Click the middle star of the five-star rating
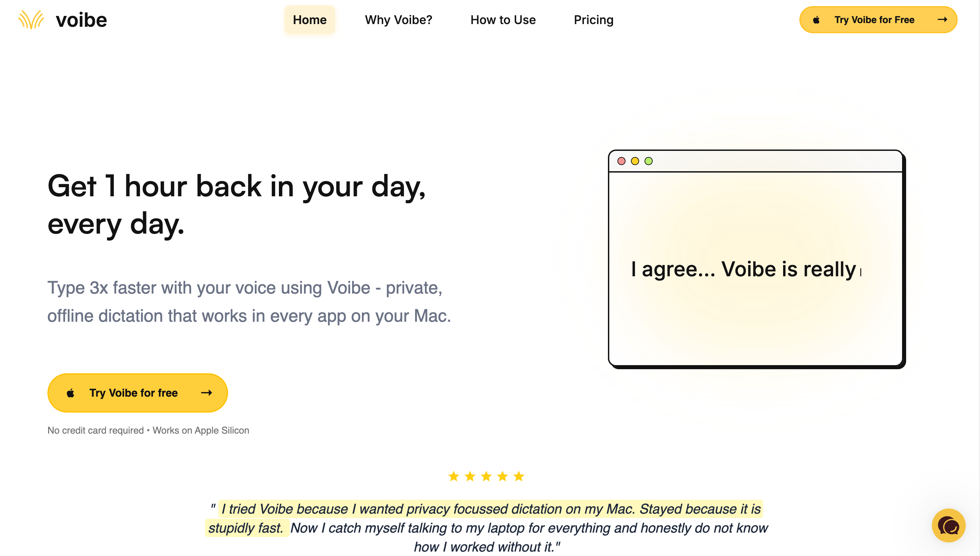Viewport: 980px width, 556px height. click(x=486, y=476)
